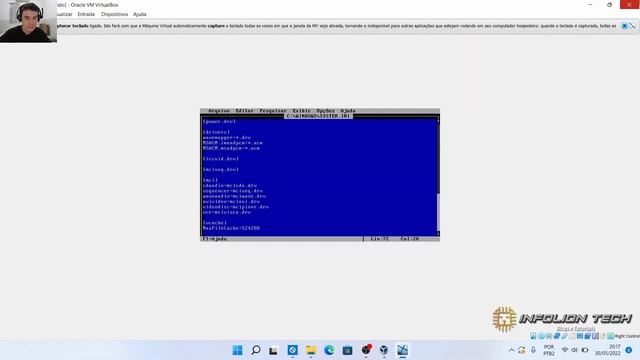Screen dimensions: 640x360
Task: Open Task View from the taskbar
Action: tap(273, 350)
